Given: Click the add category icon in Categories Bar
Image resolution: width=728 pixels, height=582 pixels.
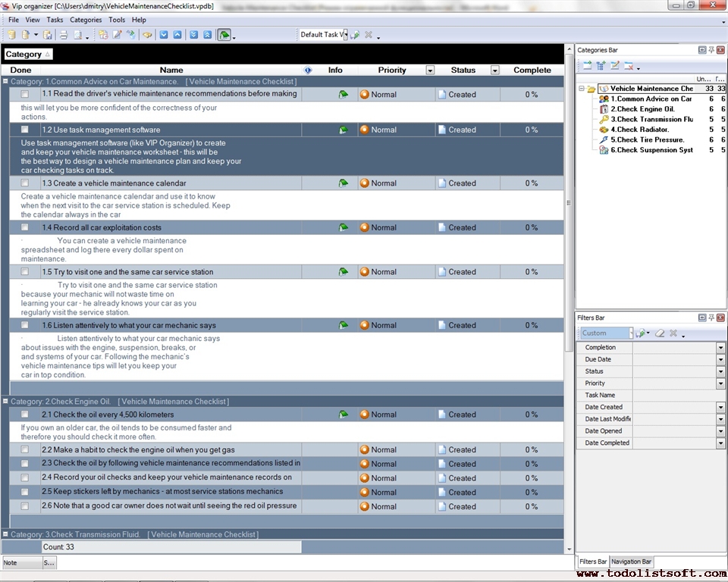Looking at the screenshot, I should click(587, 66).
